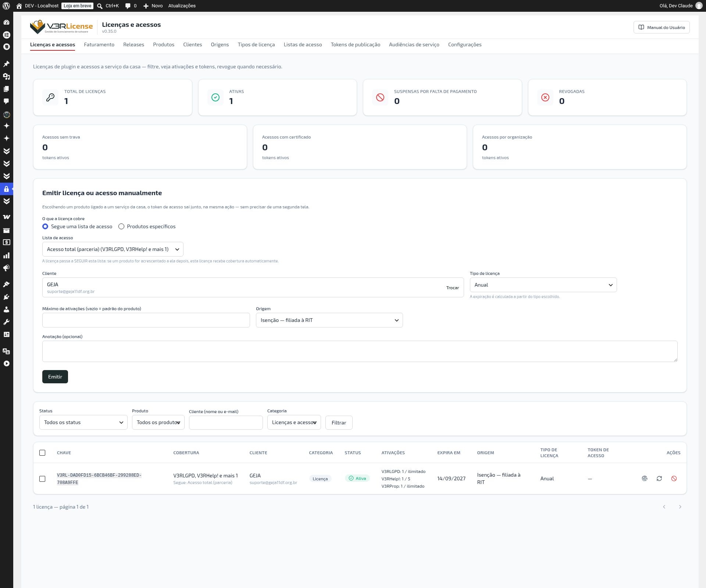Select 'Produtos específicos' radio option
Viewport: 706px width, 588px height.
click(121, 226)
